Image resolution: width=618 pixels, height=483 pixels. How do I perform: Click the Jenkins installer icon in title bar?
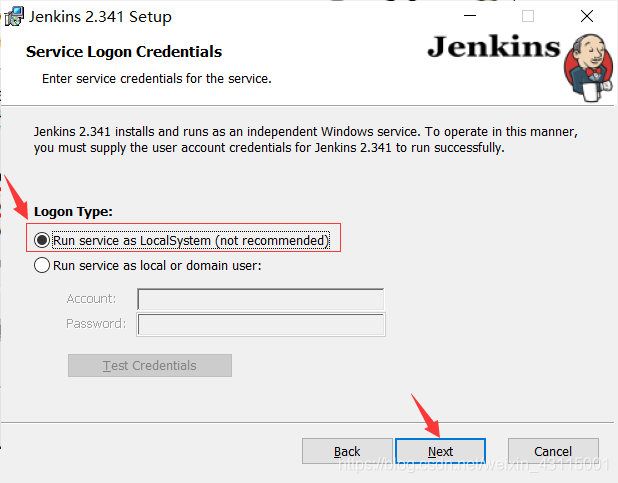(x=14, y=17)
